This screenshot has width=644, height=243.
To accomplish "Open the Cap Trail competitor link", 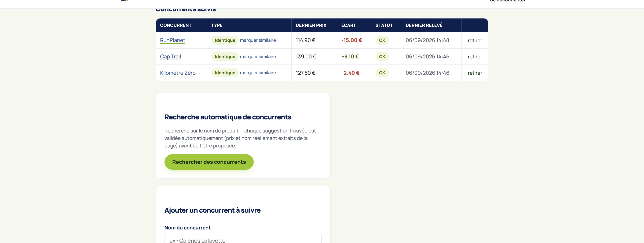I will pos(171,57).
